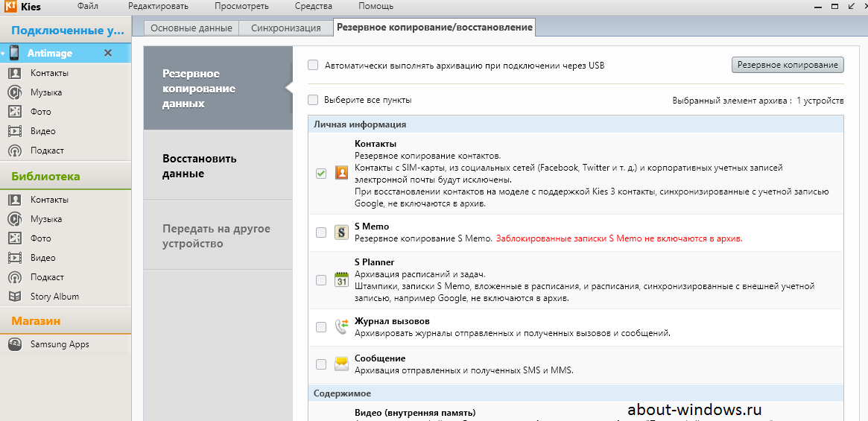Open device Видео icon under Antimage
The height and width of the screenshot is (421, 868).
coord(15,131)
